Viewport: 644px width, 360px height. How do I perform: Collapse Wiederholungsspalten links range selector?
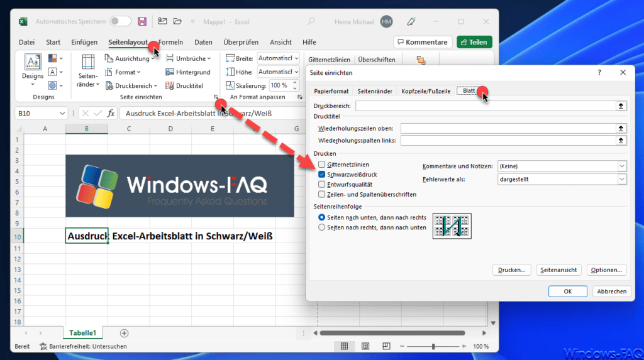point(621,140)
